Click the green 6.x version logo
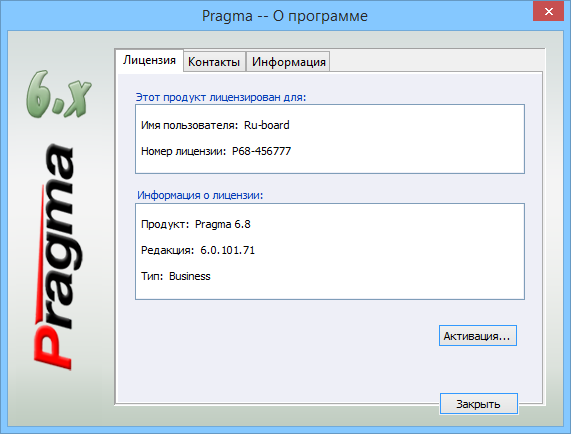 point(58,94)
